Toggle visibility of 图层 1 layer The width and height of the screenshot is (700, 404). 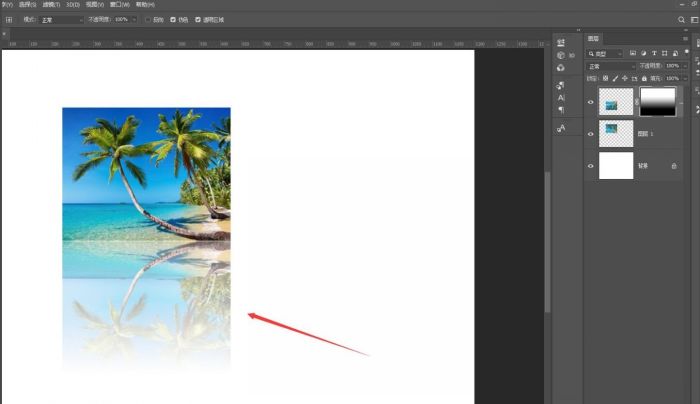tap(590, 133)
